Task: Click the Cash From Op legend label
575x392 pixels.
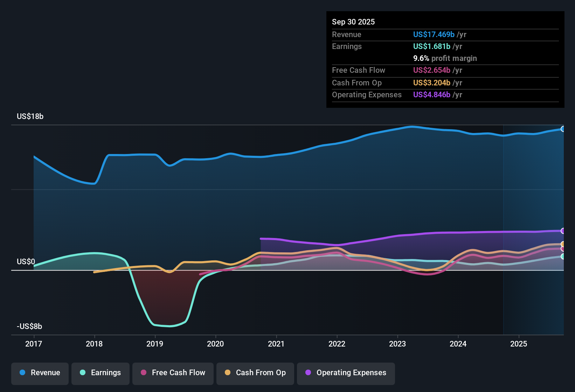Action: point(261,373)
